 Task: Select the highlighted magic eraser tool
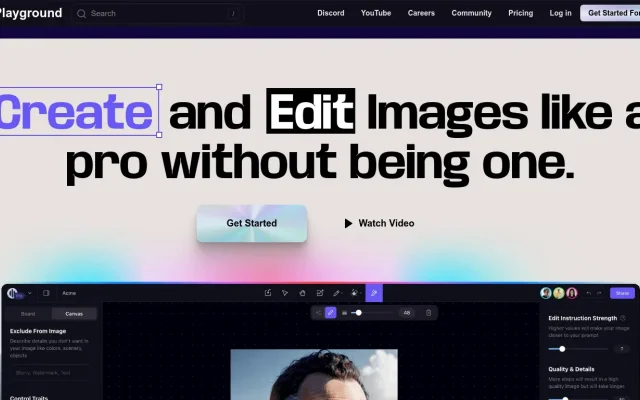click(x=374, y=293)
